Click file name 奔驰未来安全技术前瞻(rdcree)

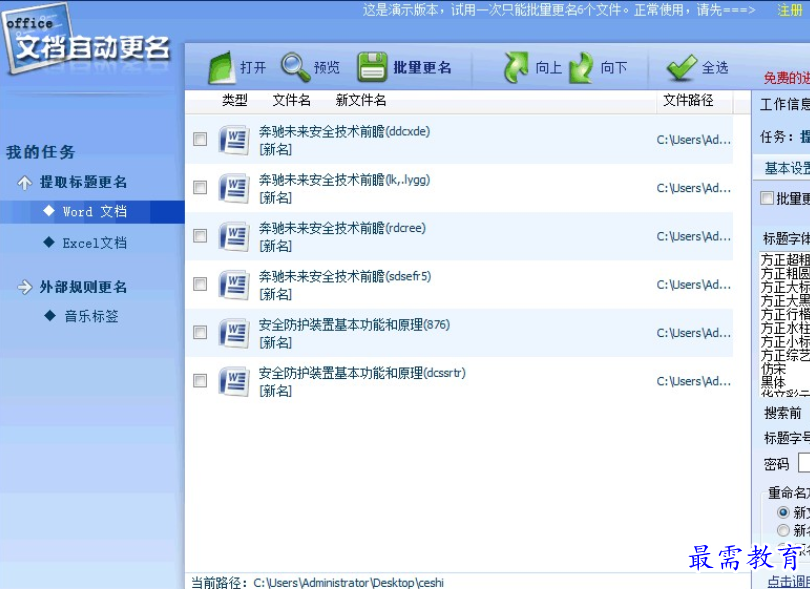tap(342, 228)
